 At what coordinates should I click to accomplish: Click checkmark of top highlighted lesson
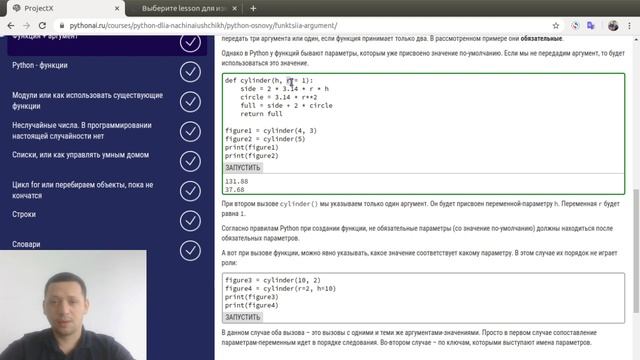190,43
